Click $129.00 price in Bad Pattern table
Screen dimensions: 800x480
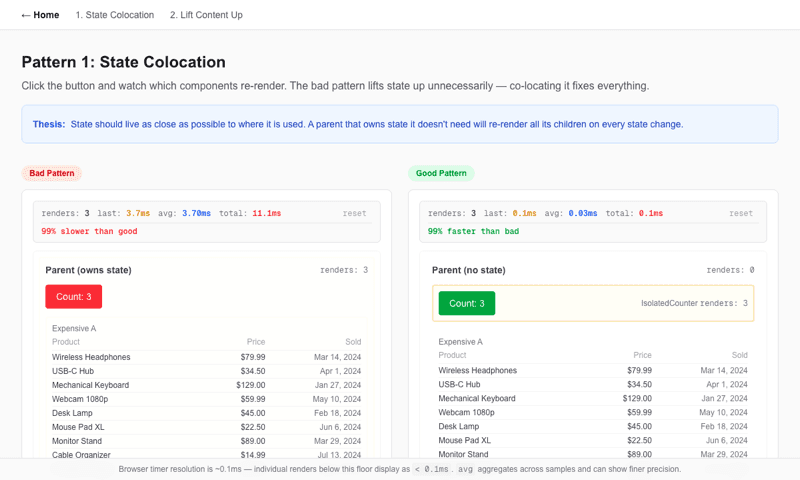[x=251, y=385]
